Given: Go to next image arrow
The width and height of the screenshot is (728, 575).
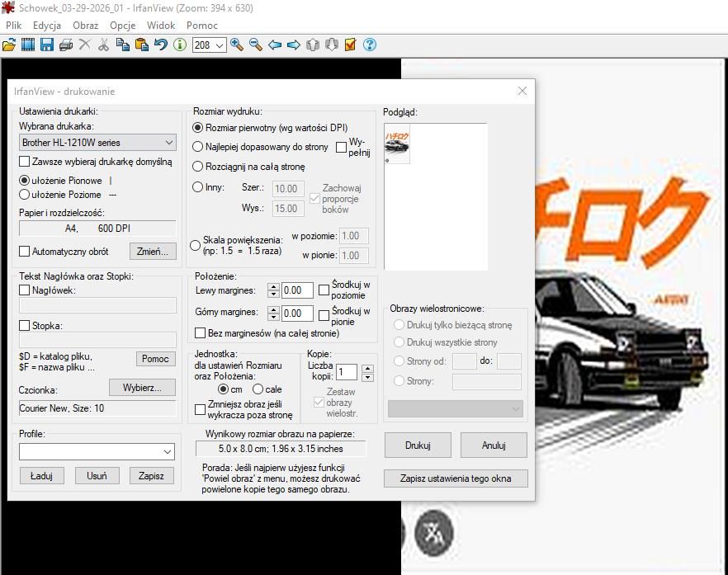Looking at the screenshot, I should (x=294, y=45).
